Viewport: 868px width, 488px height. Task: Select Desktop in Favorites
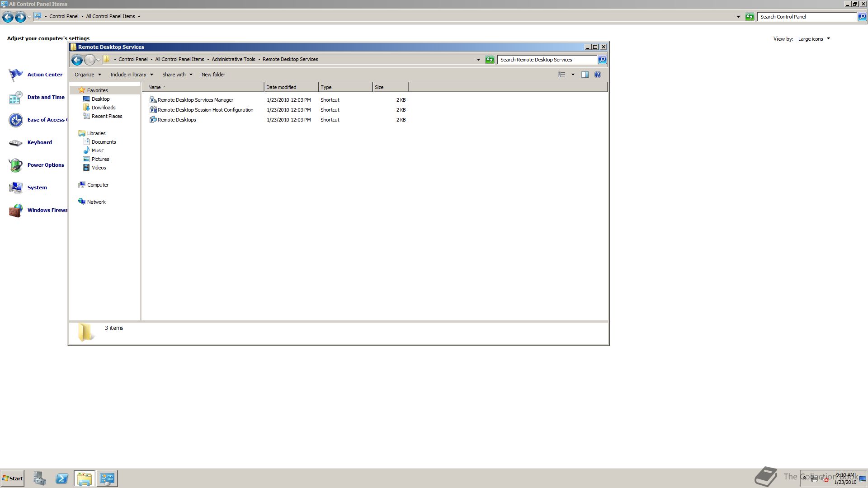(96, 99)
